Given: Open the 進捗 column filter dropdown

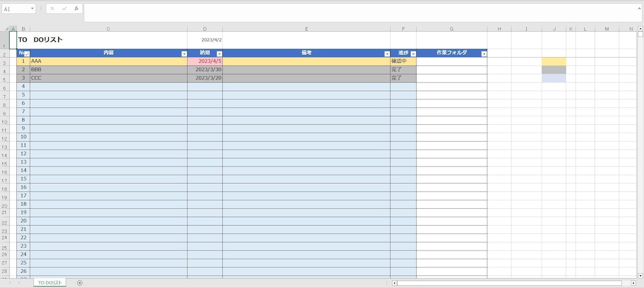Looking at the screenshot, I should pos(413,54).
